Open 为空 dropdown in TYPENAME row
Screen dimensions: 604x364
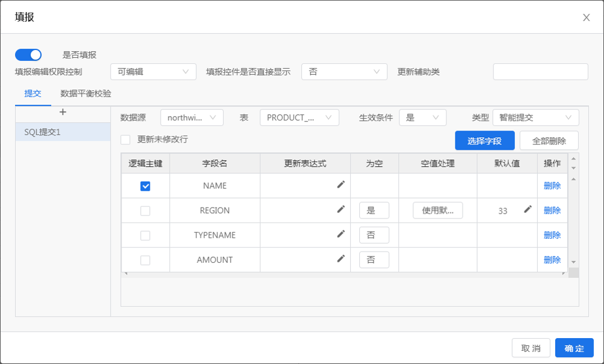pos(374,235)
